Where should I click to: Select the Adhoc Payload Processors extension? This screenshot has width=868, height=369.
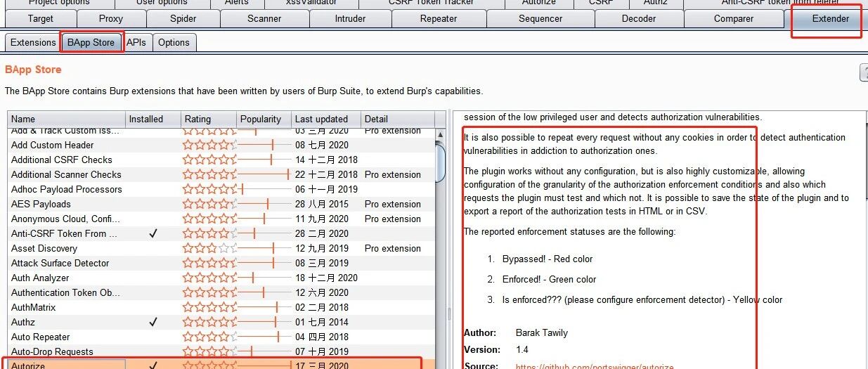click(x=221, y=189)
